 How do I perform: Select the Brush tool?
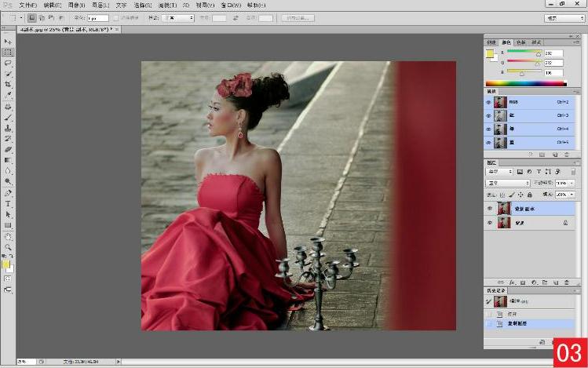pos(8,117)
